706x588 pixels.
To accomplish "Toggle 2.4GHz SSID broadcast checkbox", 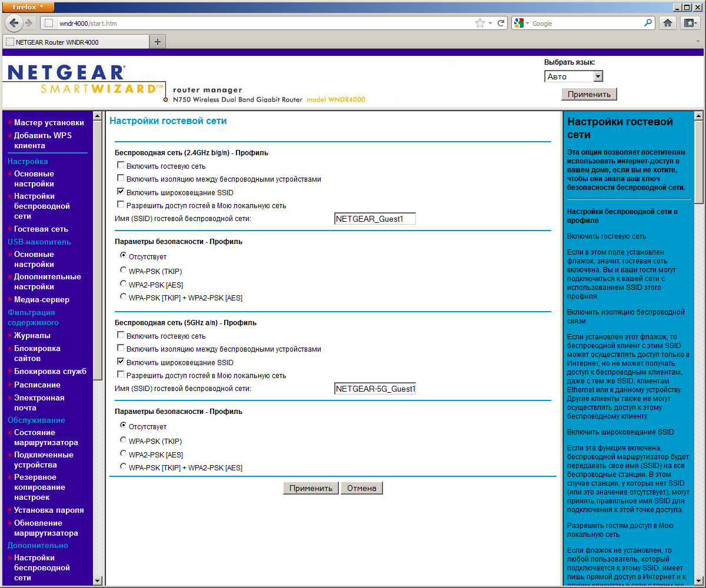I will pos(121,192).
